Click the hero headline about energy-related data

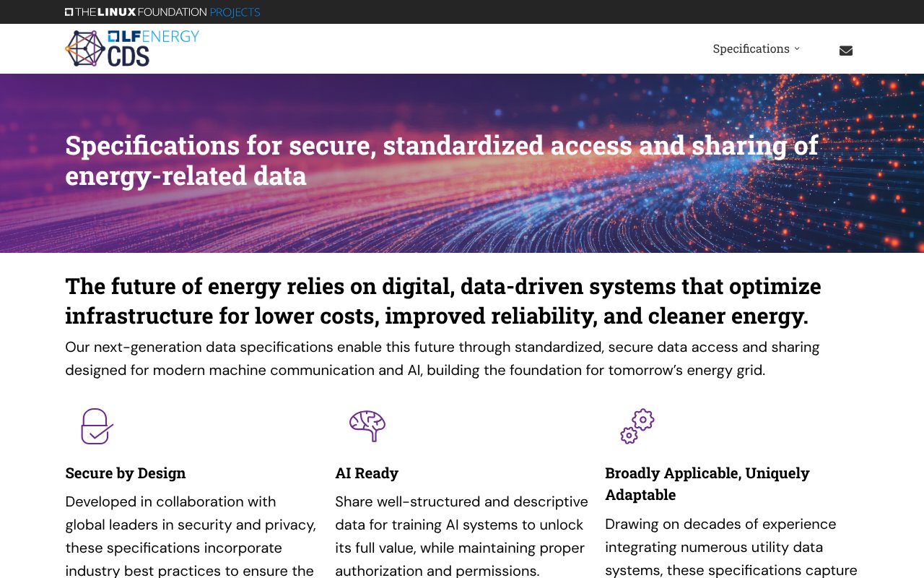pos(441,160)
